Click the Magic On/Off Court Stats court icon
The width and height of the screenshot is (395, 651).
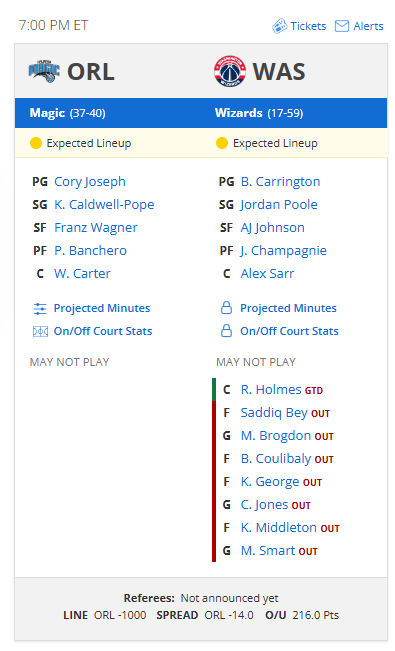[40, 331]
